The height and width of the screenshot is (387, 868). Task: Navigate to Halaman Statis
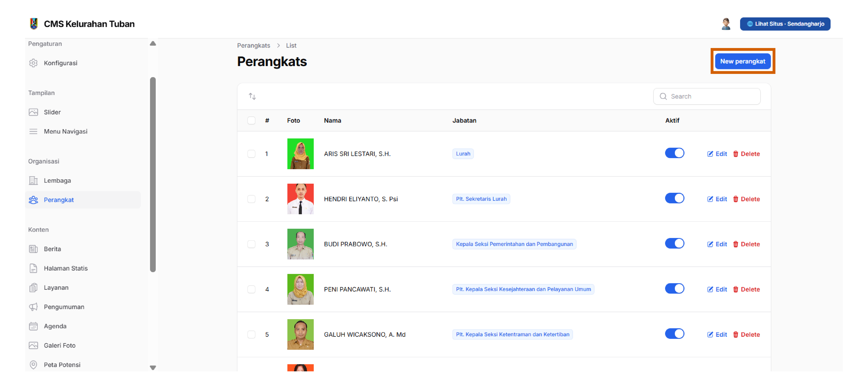tap(83, 268)
